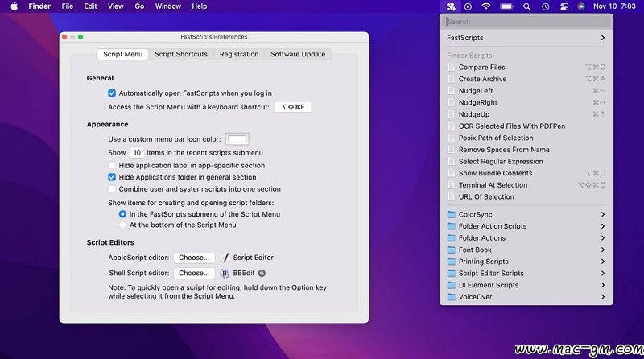
Task: Enable Hide application label checkbox
Action: [x=112, y=166]
